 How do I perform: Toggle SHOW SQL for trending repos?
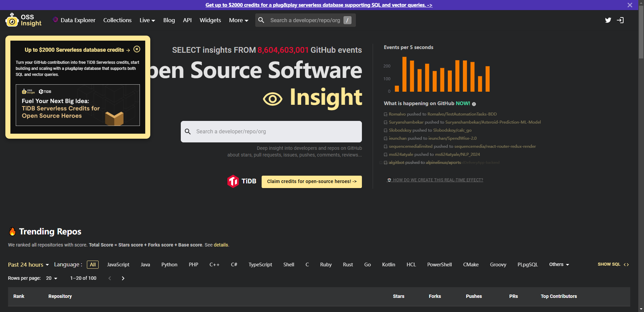coord(609,264)
